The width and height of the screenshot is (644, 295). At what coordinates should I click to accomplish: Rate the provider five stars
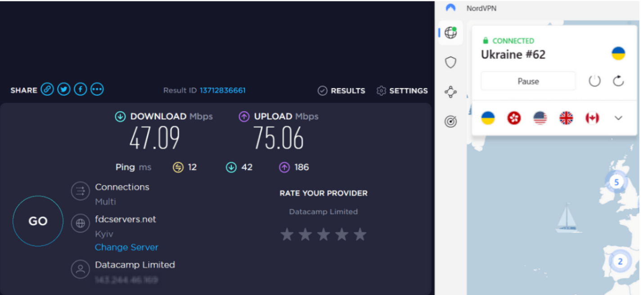(x=360, y=235)
